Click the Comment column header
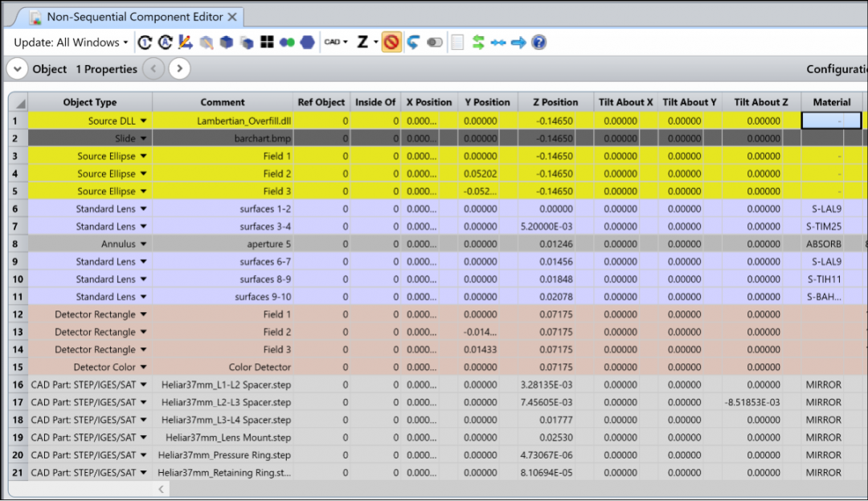This screenshot has height=501, width=868. (223, 102)
